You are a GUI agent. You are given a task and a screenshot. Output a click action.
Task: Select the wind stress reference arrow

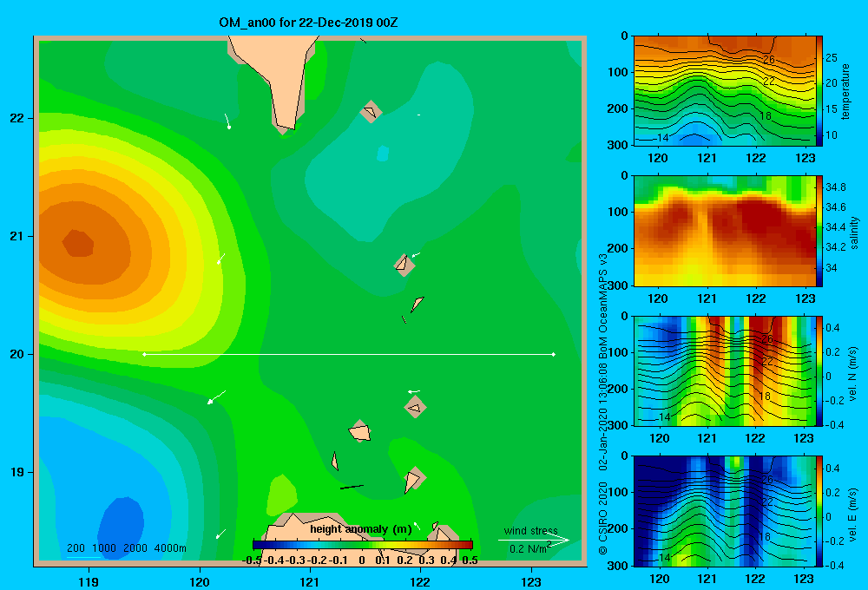[534, 541]
